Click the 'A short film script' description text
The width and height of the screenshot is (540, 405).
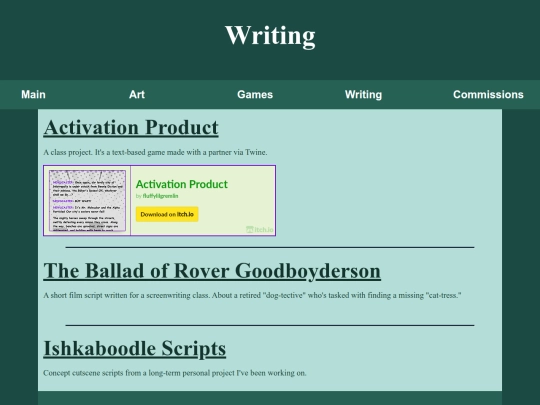click(252, 295)
